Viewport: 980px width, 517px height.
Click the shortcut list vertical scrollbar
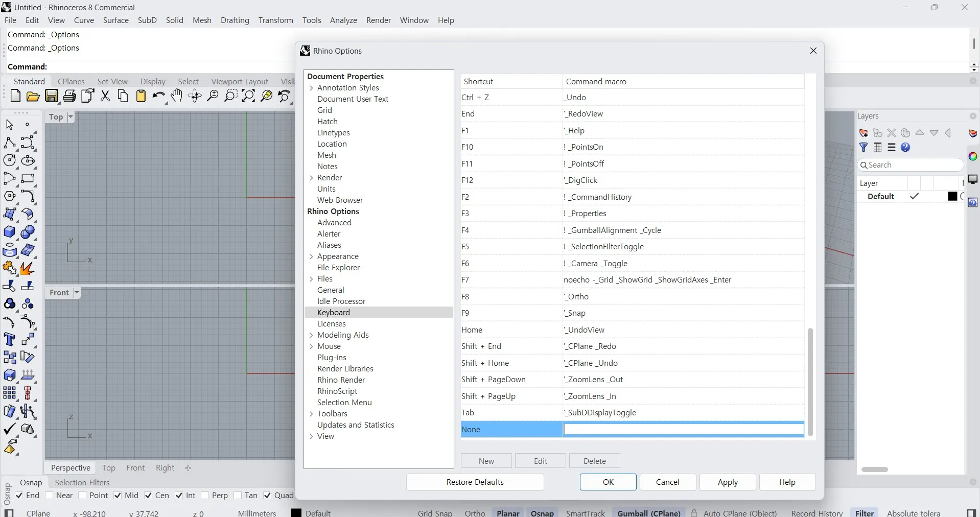810,382
